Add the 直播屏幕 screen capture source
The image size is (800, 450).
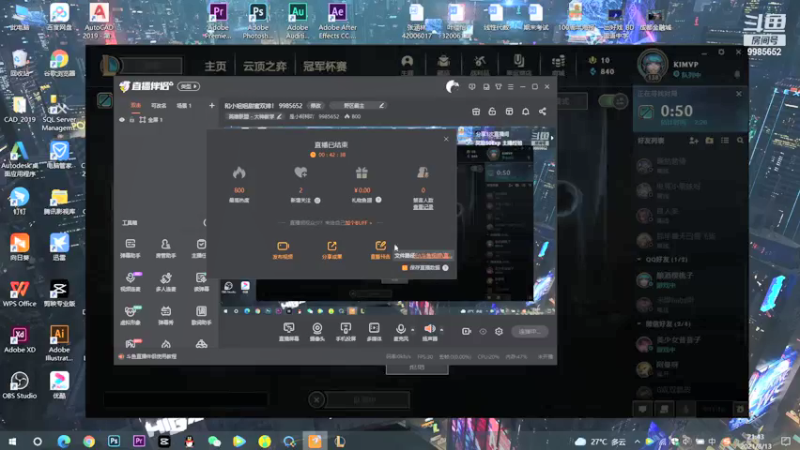pos(289,332)
